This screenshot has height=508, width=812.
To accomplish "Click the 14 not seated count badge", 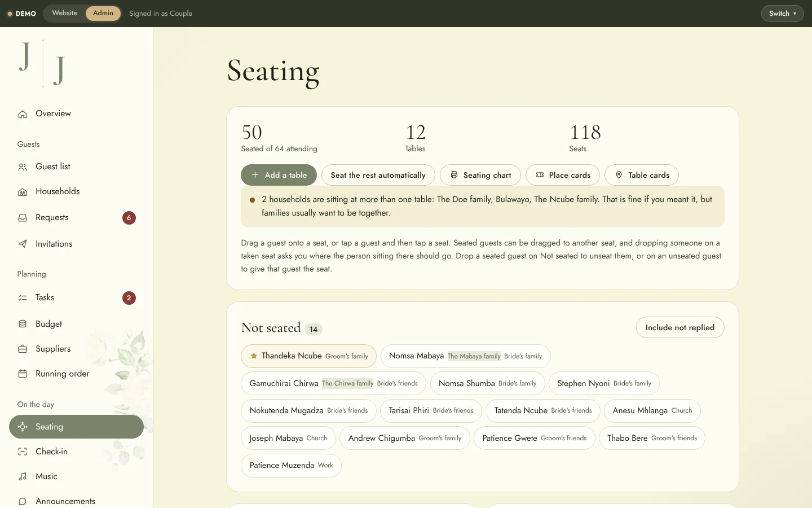I will tap(314, 329).
